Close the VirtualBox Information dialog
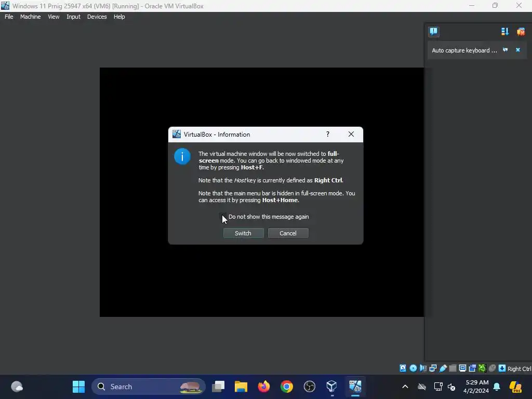Image resolution: width=532 pixels, height=399 pixels. click(x=351, y=134)
